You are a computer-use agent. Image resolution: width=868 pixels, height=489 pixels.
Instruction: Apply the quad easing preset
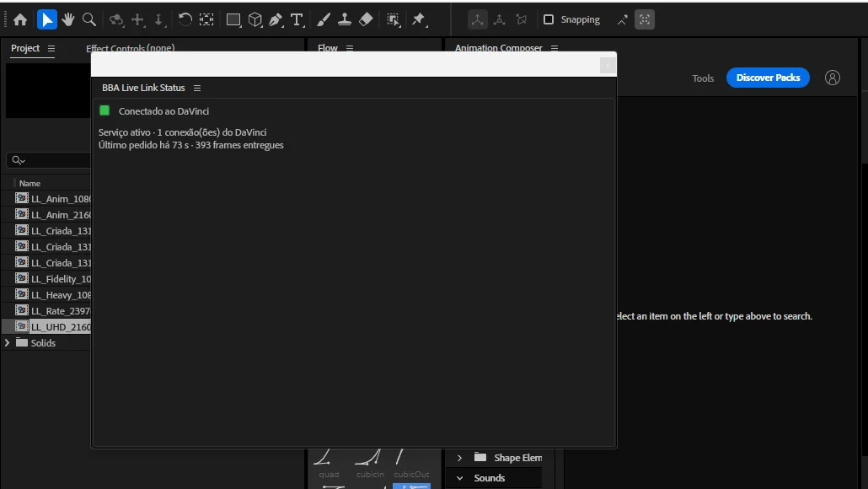pos(329,464)
